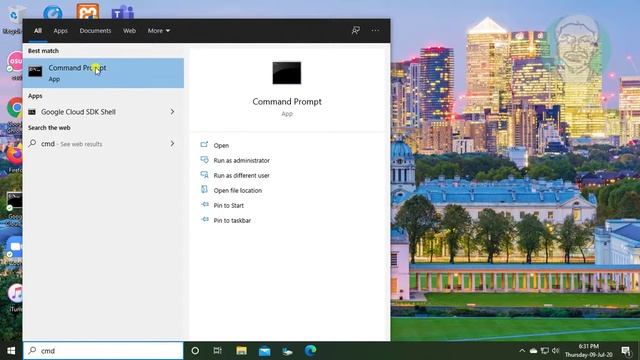Choose Run as different user
Viewport: 640px width, 360px height.
[242, 176]
